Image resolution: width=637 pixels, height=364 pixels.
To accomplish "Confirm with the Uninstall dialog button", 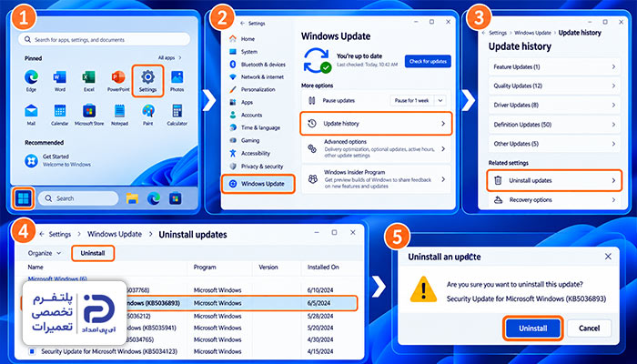I will click(533, 329).
